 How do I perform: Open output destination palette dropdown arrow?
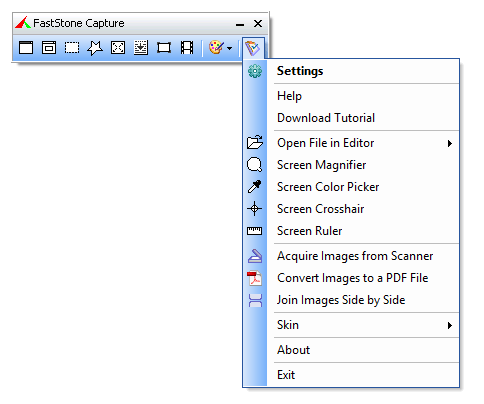pos(229,48)
